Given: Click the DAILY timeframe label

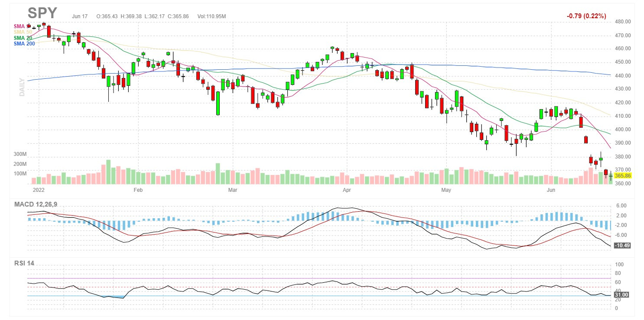Looking at the screenshot, I should [x=22, y=87].
